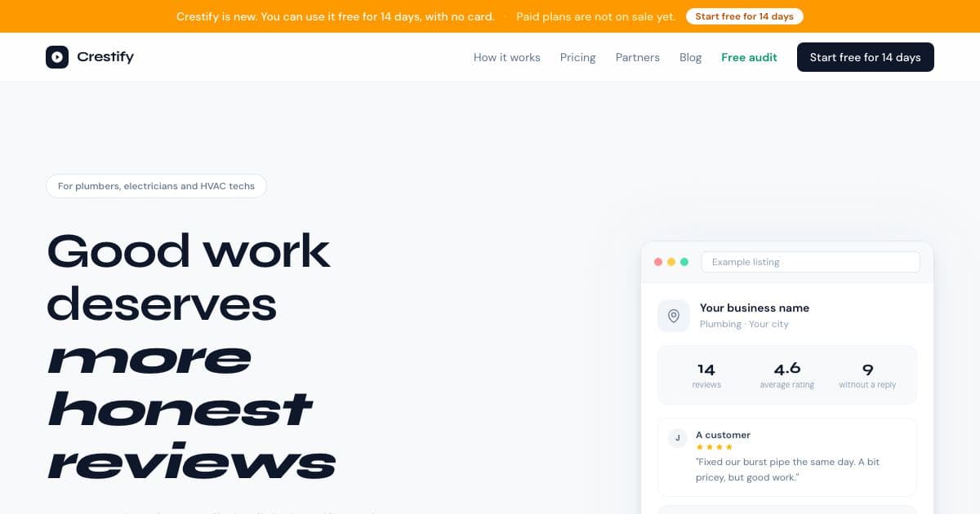Click the 'Fixed our burst pipe' review text

[x=788, y=469]
